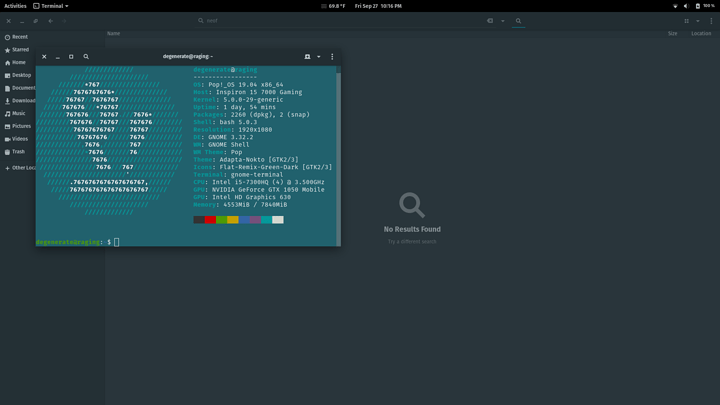
Task: Open the clock and calendar in top bar
Action: (378, 6)
